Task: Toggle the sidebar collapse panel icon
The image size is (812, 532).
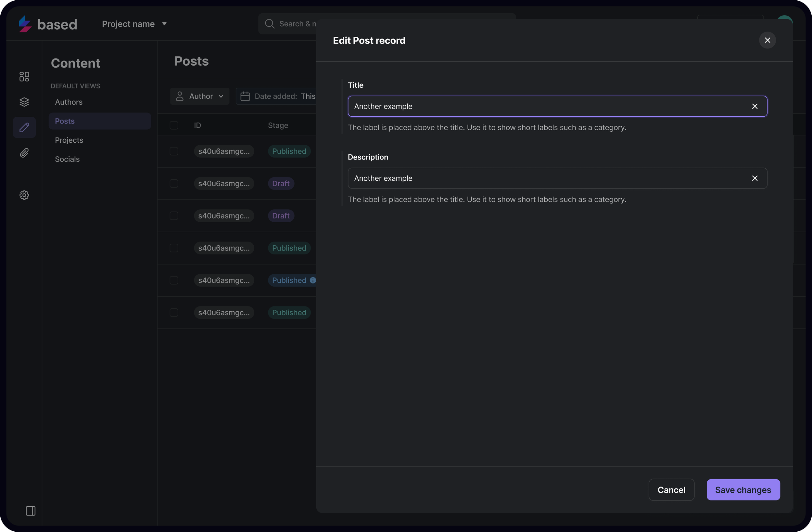Action: pos(31,511)
